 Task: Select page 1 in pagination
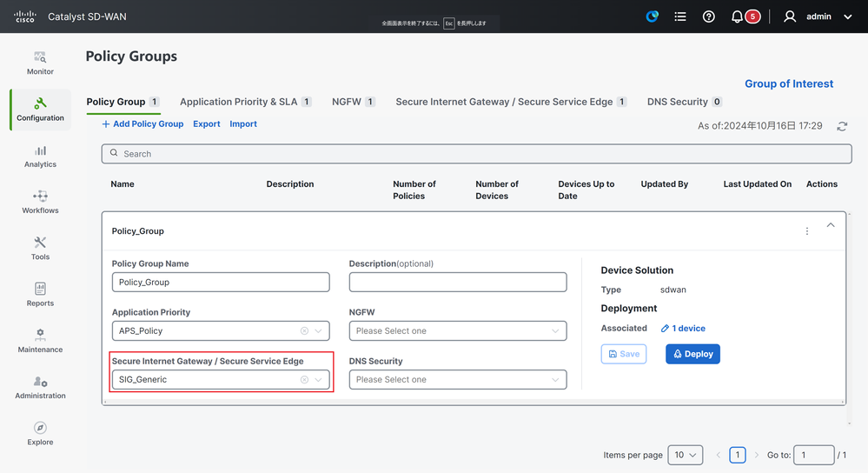738,455
